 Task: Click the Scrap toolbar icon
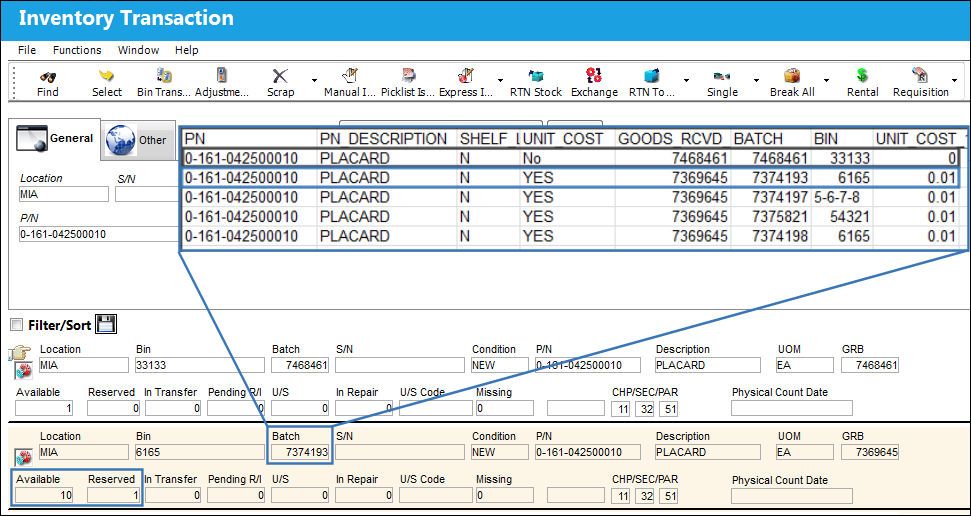pyautogui.click(x=280, y=76)
